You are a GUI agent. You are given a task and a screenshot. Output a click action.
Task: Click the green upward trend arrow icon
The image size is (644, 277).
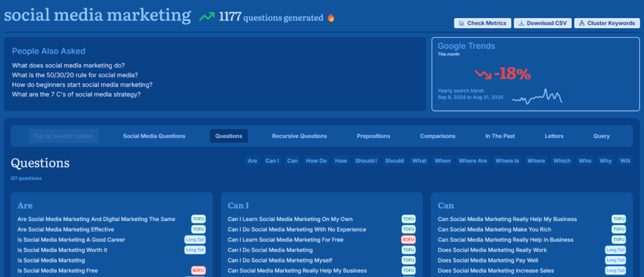(206, 17)
